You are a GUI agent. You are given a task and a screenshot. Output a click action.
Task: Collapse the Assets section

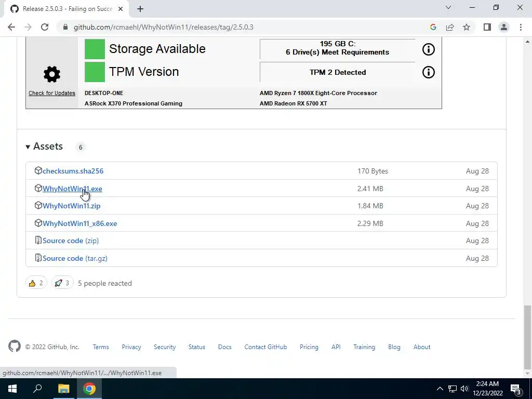44,146
